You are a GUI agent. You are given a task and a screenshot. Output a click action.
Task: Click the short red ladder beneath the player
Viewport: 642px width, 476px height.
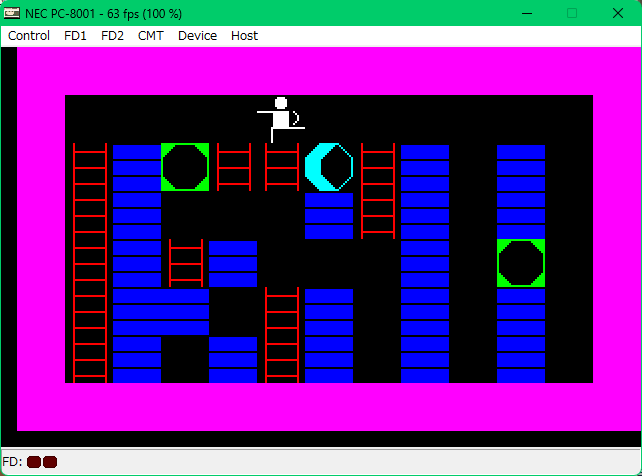coord(282,167)
